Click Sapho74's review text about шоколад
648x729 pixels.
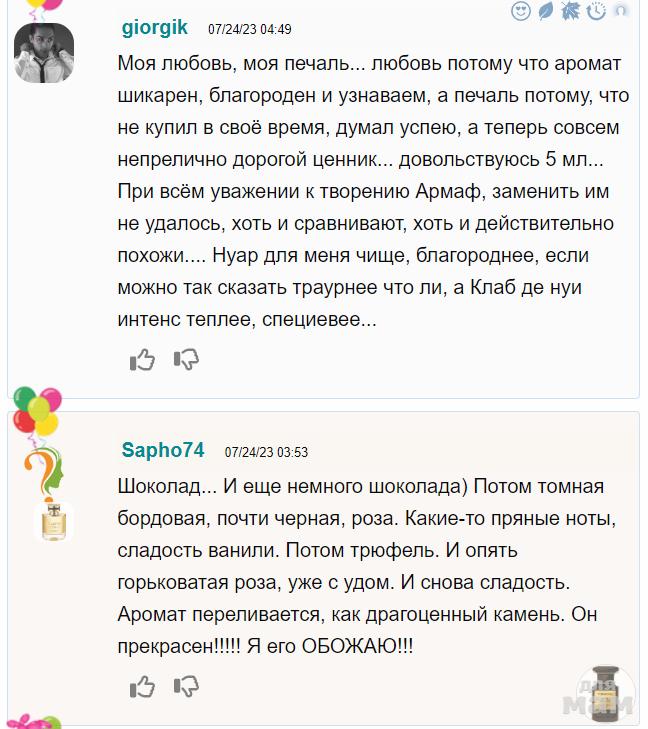coord(369,566)
